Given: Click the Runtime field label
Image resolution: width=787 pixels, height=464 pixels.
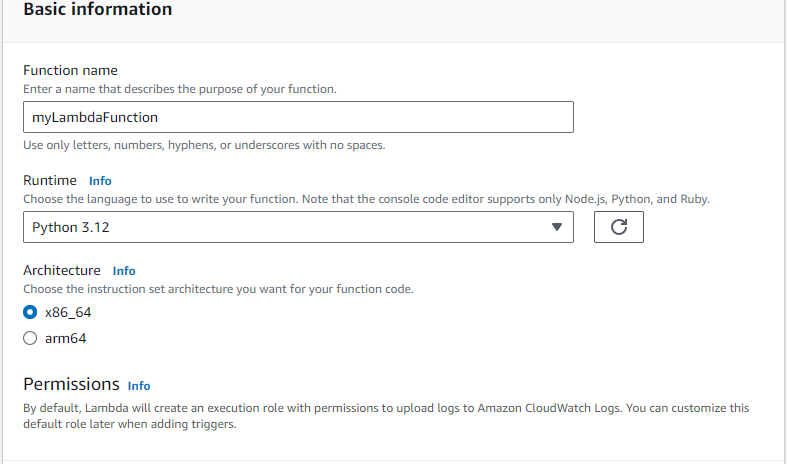Looking at the screenshot, I should 49,181.
